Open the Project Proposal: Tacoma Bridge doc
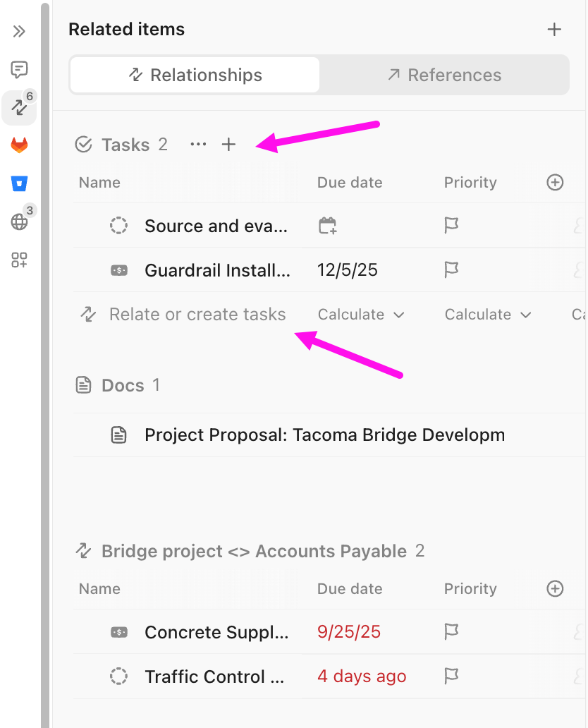Image resolution: width=588 pixels, height=728 pixels. pos(324,435)
